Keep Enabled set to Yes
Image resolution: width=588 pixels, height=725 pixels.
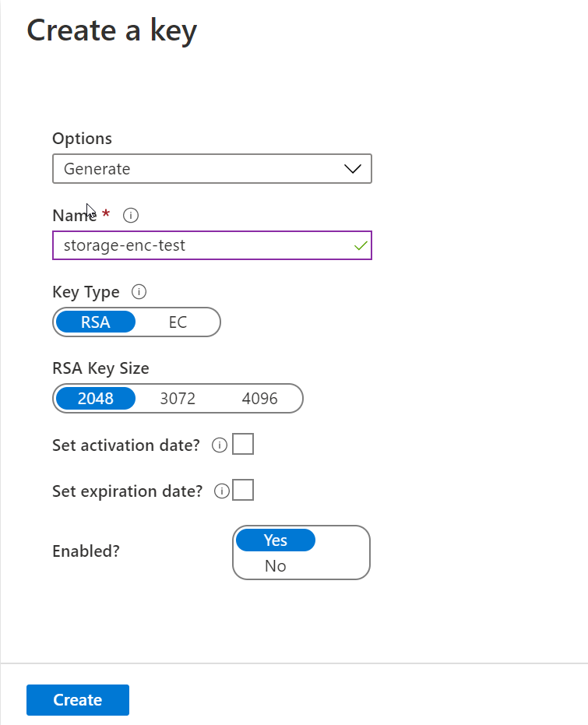(x=275, y=540)
